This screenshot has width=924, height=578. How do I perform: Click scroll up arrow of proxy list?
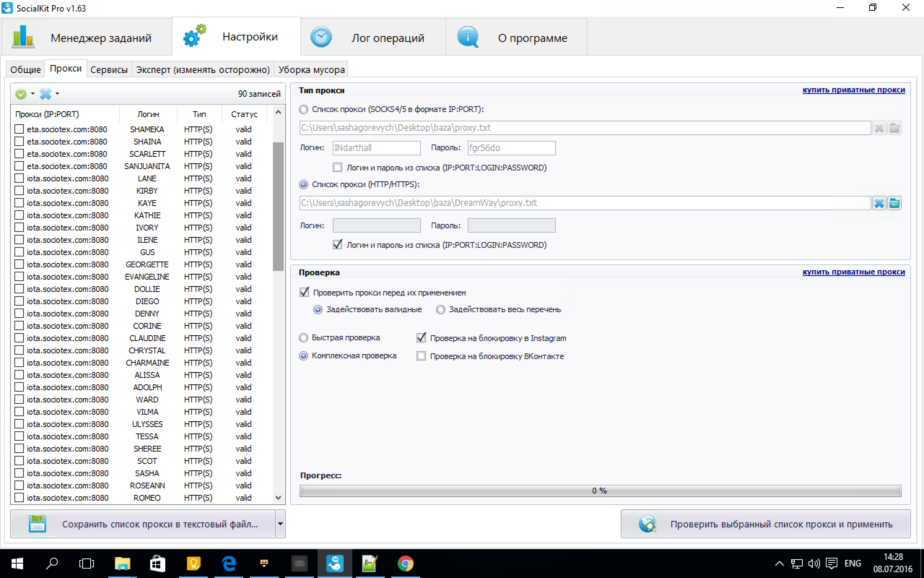tap(278, 112)
